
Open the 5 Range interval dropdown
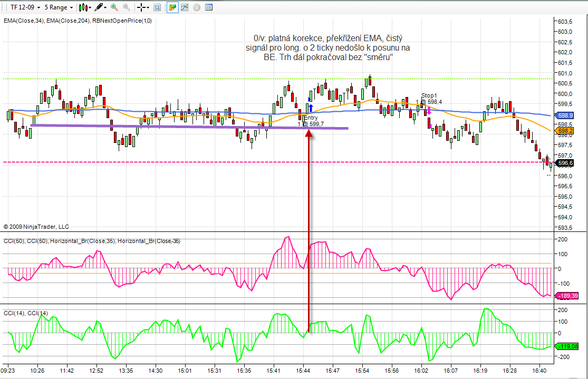pos(58,7)
